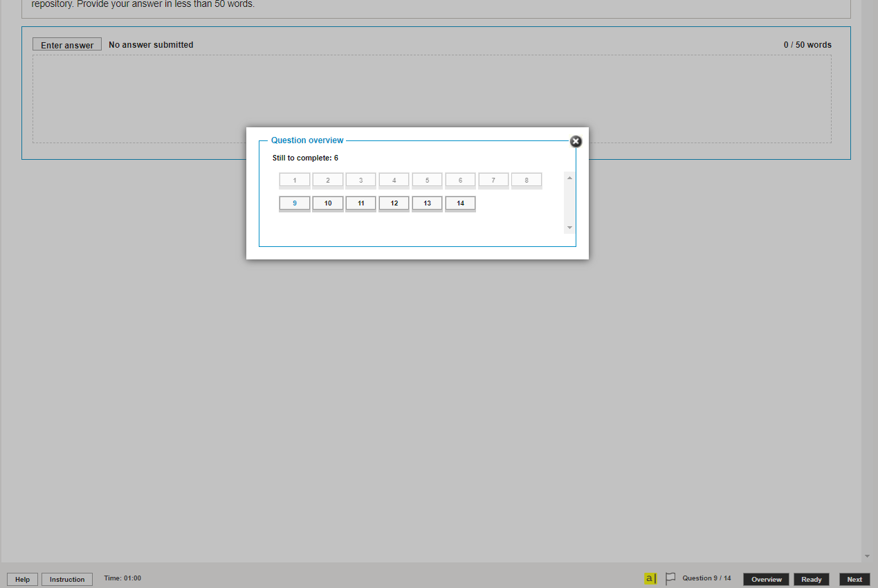
Task: Close the Question overview dialog
Action: tap(576, 141)
